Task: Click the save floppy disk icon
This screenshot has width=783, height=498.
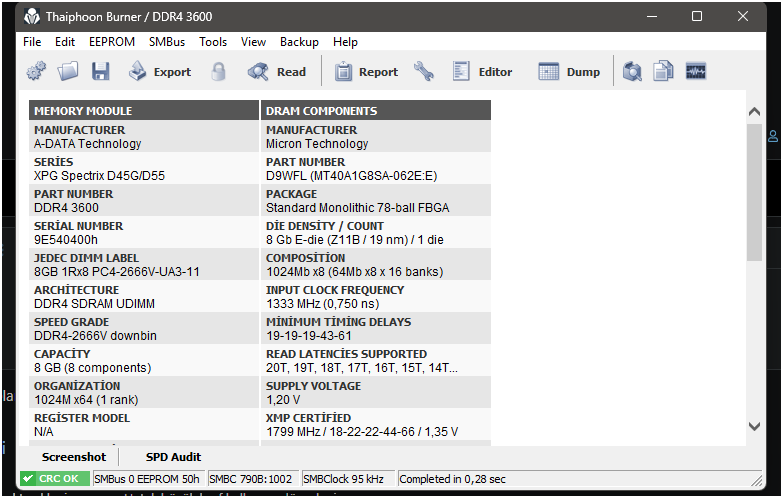Action: [x=100, y=71]
